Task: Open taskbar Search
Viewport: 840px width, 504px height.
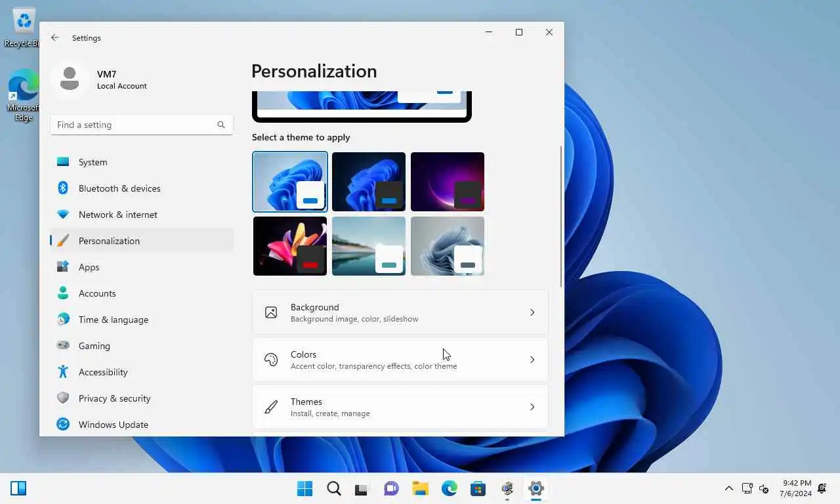Action: (333, 488)
